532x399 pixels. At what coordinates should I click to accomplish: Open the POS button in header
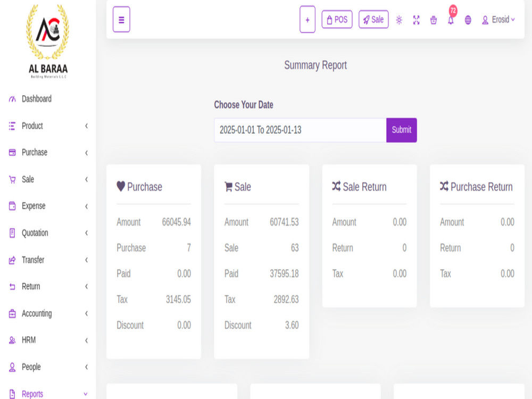(x=337, y=19)
